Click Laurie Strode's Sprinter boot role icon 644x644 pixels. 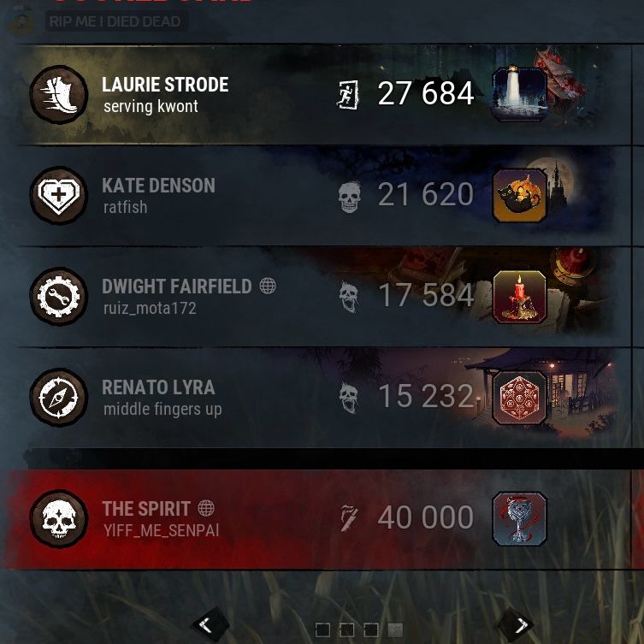pos(59,94)
